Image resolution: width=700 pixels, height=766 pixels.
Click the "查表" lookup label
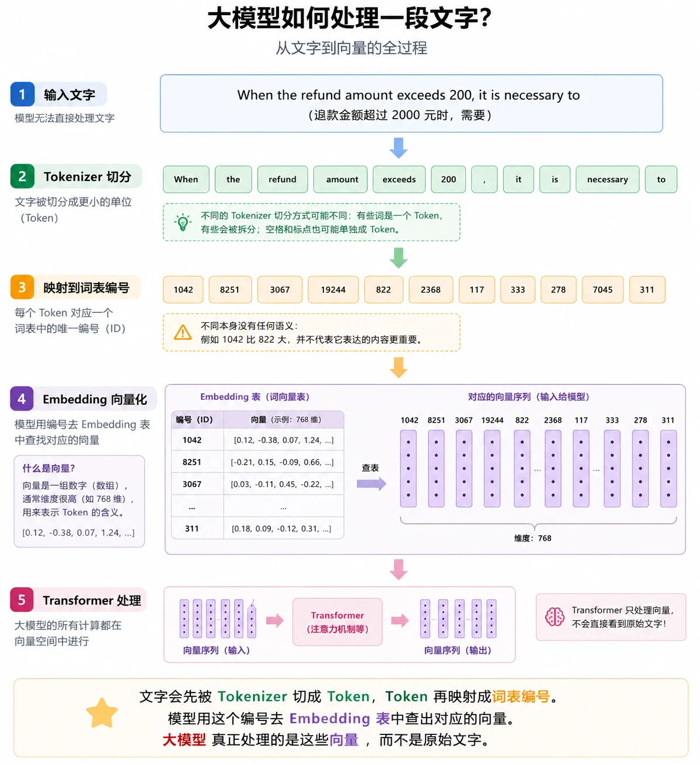point(370,468)
